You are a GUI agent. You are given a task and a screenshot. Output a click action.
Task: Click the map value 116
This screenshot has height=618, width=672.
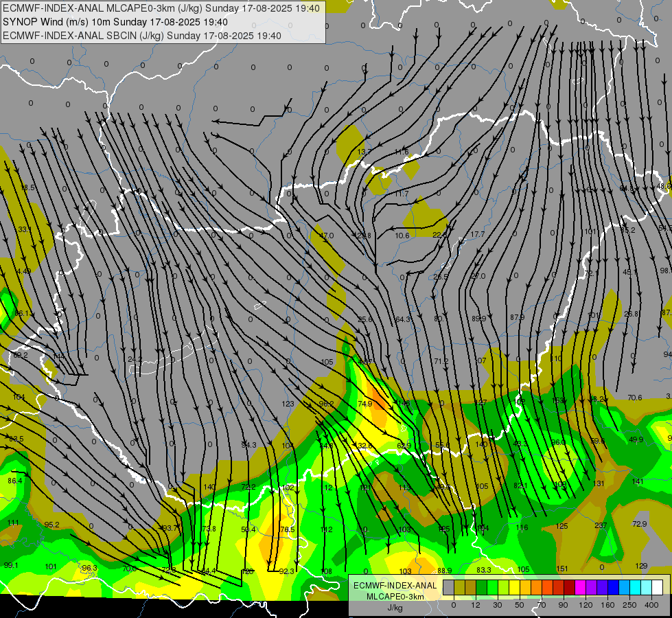pos(522,527)
